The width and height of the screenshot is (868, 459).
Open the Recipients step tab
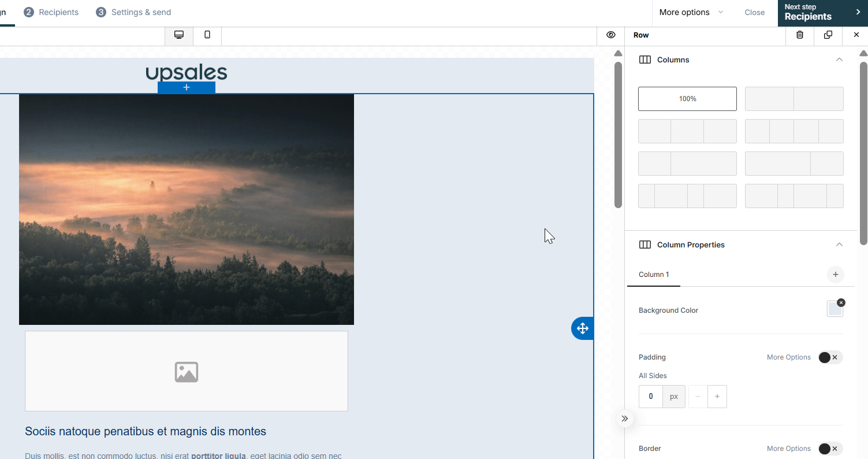pos(51,12)
